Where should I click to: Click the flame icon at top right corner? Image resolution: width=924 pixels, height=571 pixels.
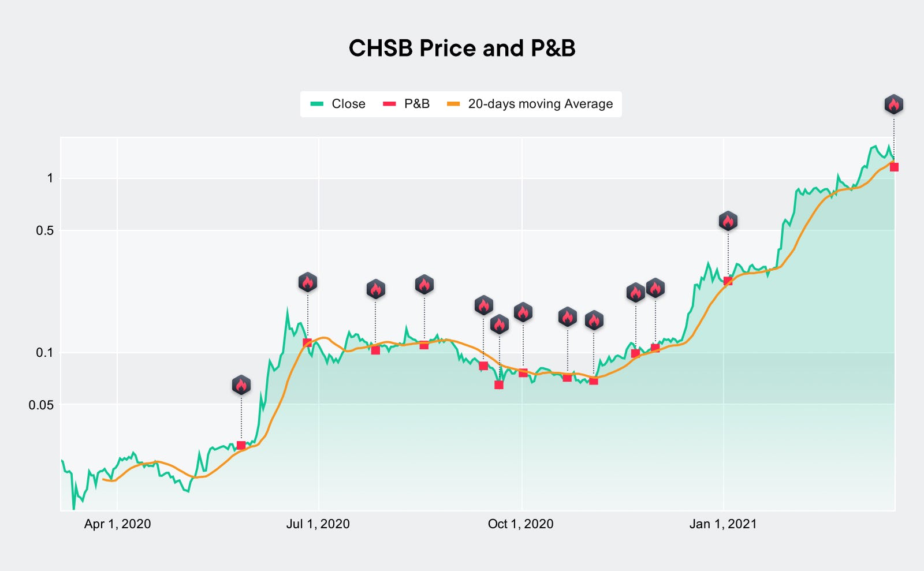tap(893, 105)
